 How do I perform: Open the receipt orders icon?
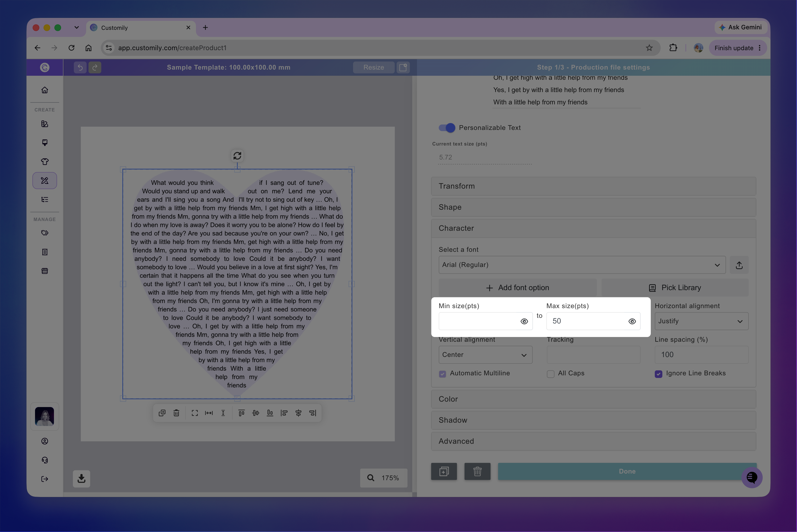click(x=44, y=252)
